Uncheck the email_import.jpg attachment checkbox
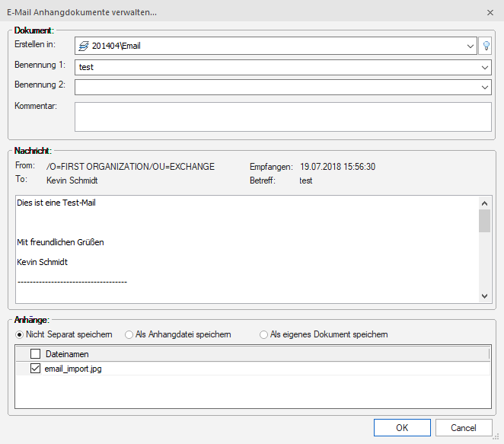Screen dimensions: 504x444 point(35,369)
